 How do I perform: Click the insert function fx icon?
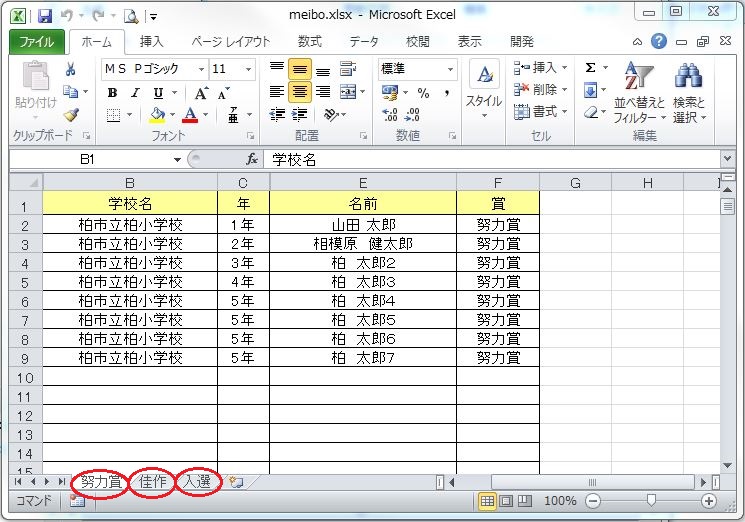(x=253, y=160)
